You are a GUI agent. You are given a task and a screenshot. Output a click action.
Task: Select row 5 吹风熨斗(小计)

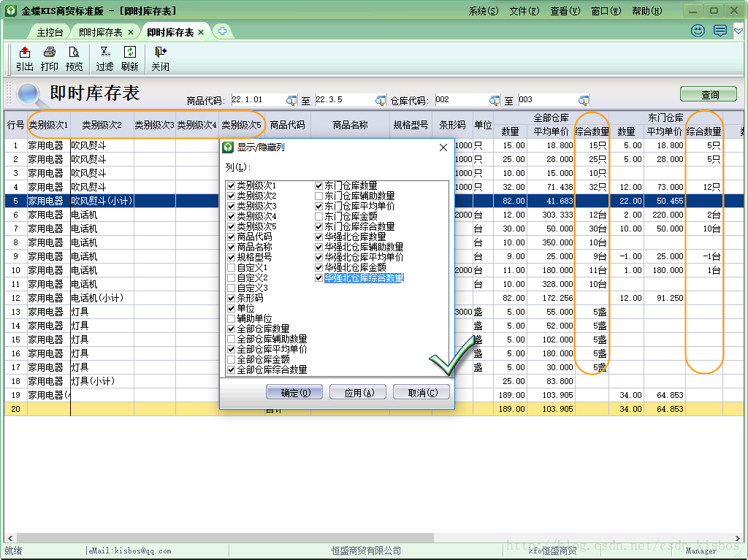102,201
